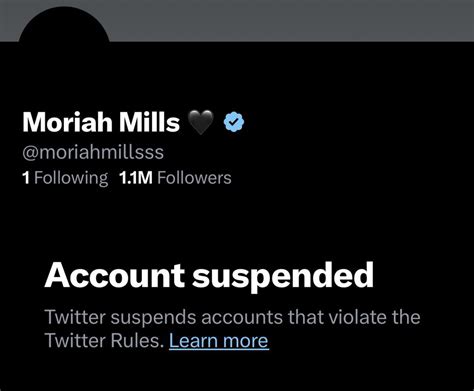Click the Twitter Rules text
The height and width of the screenshot is (391, 474).
104,341
